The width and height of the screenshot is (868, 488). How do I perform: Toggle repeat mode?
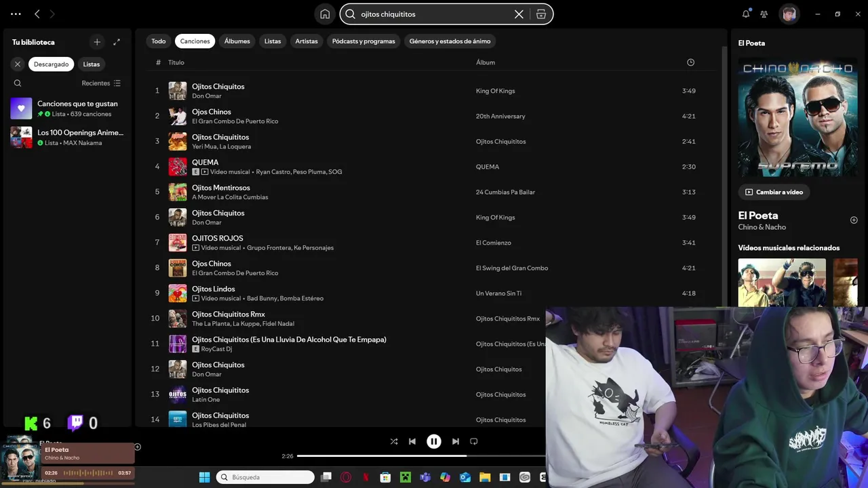[x=474, y=441]
